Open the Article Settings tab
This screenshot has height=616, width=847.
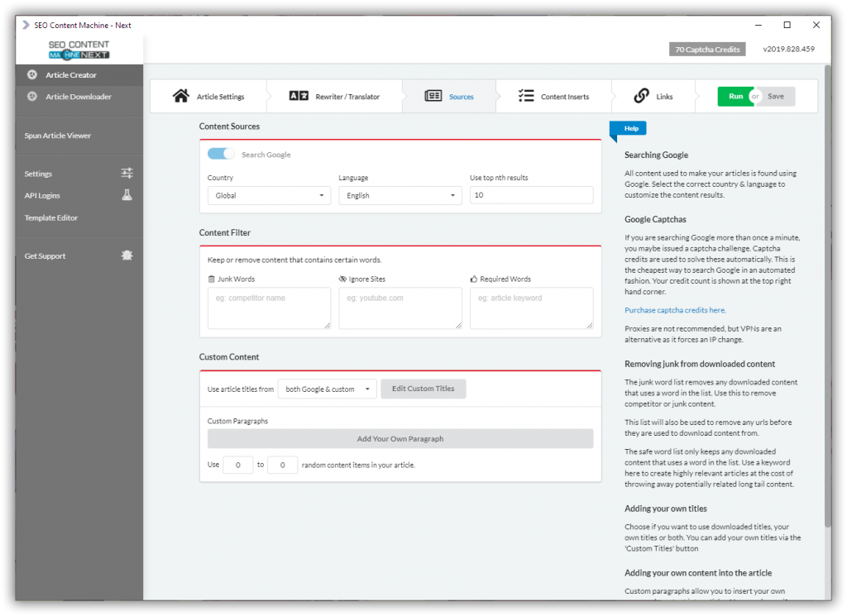coord(208,96)
